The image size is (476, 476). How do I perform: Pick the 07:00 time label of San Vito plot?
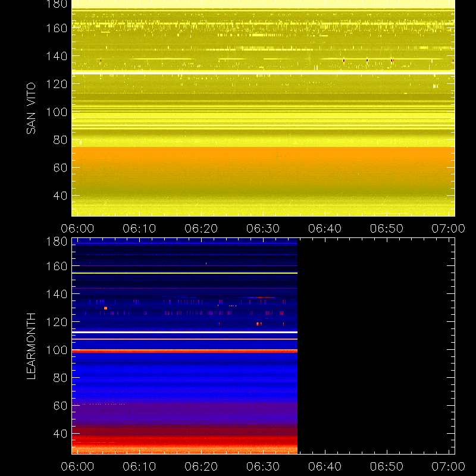(449, 228)
